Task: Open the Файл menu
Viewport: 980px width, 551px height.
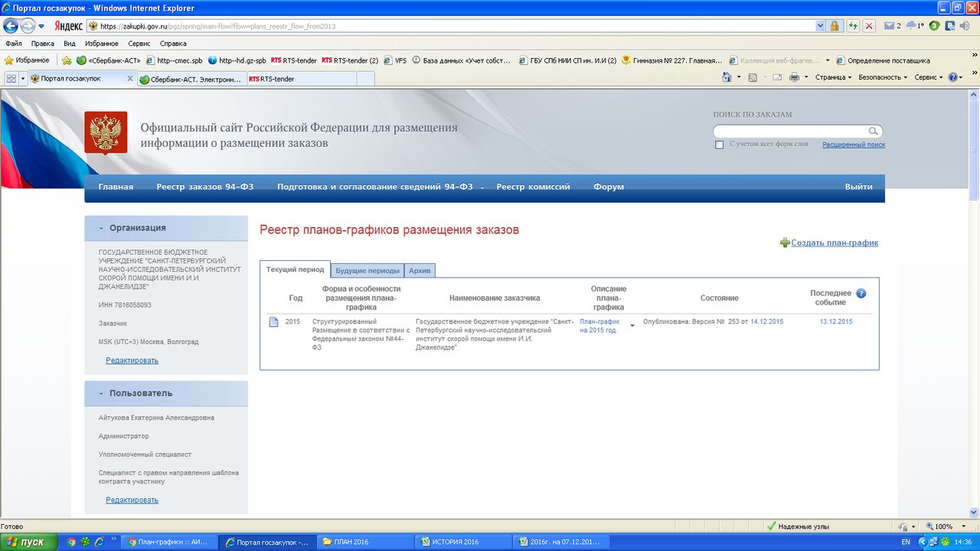Action: [x=13, y=44]
